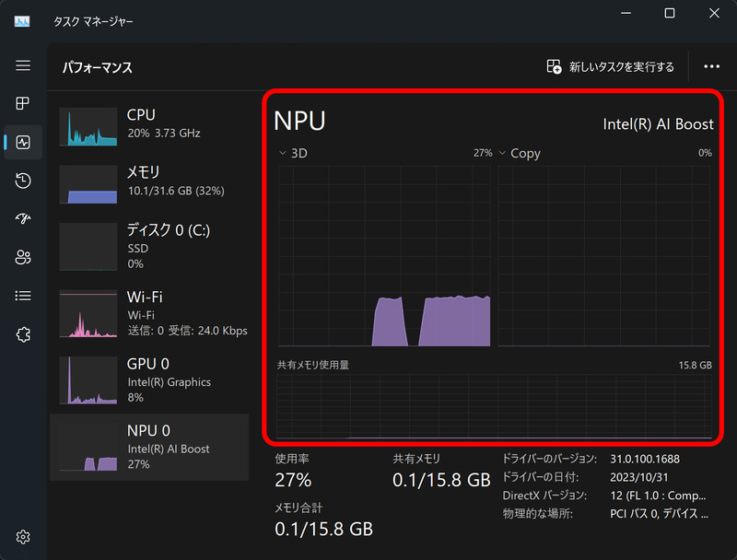Open Task Manager settings gear
The height and width of the screenshot is (560, 737).
[x=23, y=537]
